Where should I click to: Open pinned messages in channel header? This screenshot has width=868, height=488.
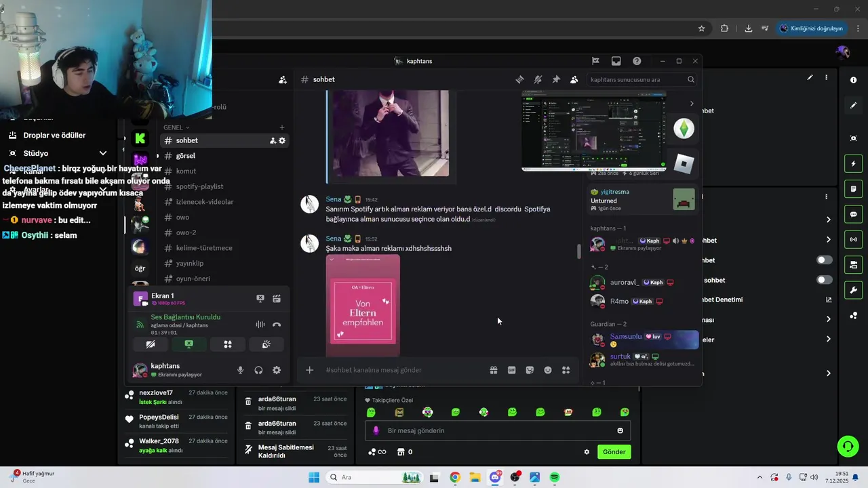[x=556, y=79]
